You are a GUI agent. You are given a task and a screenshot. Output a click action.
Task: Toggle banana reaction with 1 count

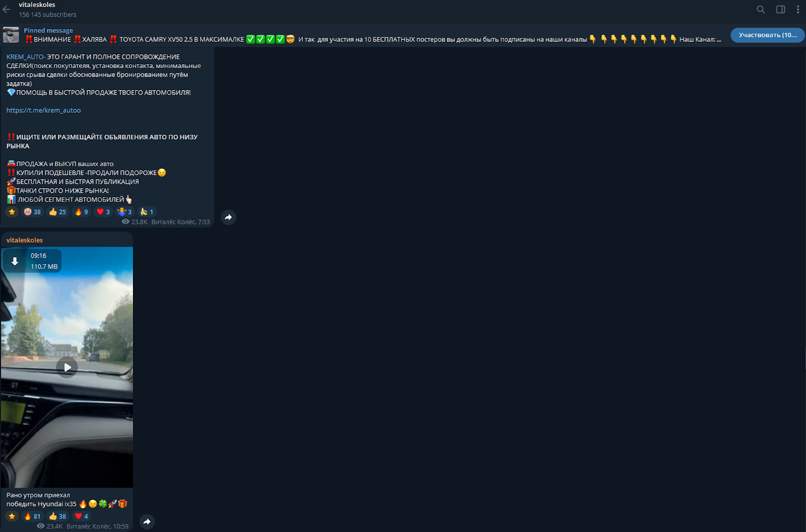pyautogui.click(x=147, y=212)
